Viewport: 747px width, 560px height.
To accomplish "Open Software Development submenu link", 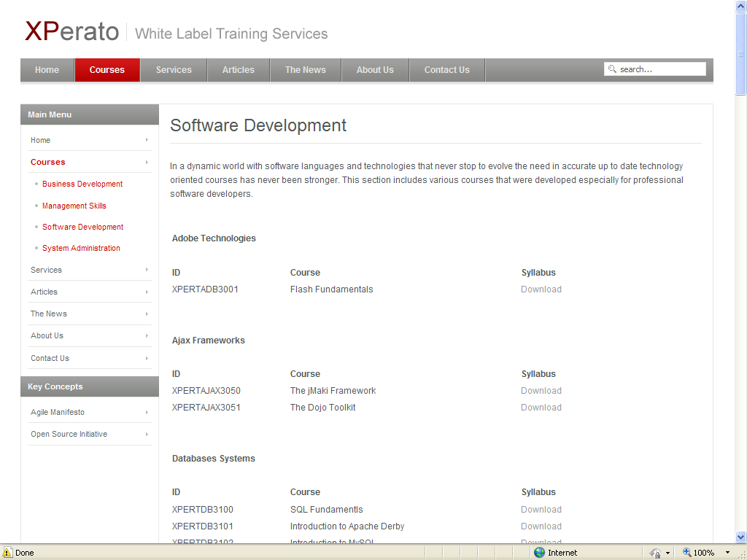I will point(83,227).
